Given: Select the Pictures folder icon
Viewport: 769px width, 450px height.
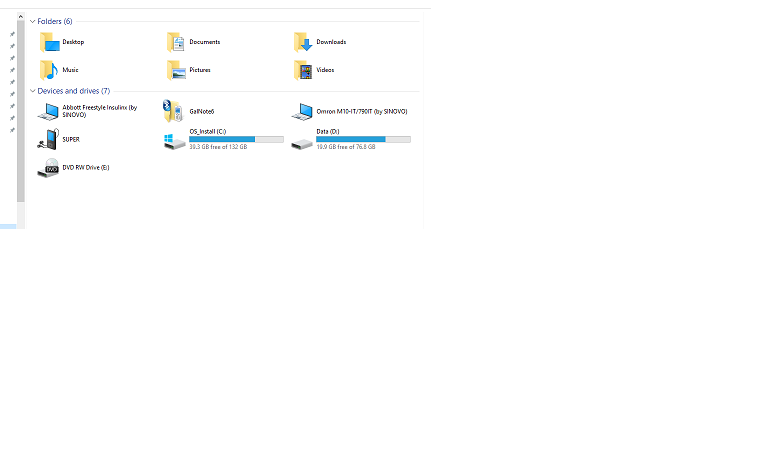Looking at the screenshot, I should pyautogui.click(x=175, y=70).
